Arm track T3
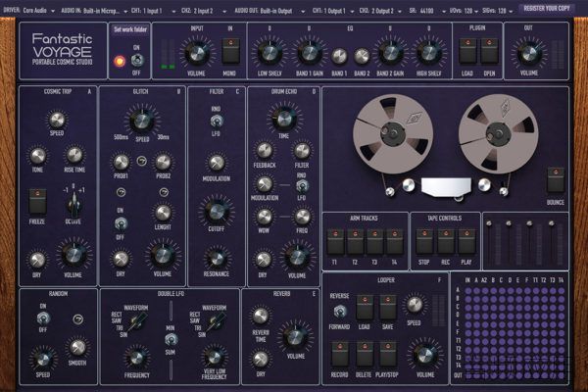The height and width of the screenshot is (392, 588). coord(375,242)
